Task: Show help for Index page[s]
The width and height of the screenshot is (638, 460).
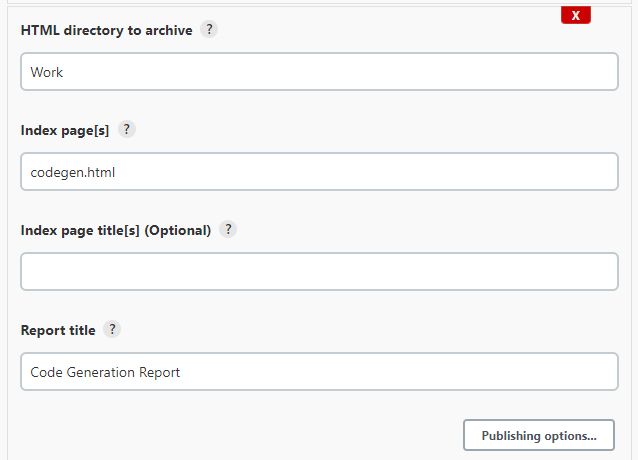Action: click(x=127, y=130)
